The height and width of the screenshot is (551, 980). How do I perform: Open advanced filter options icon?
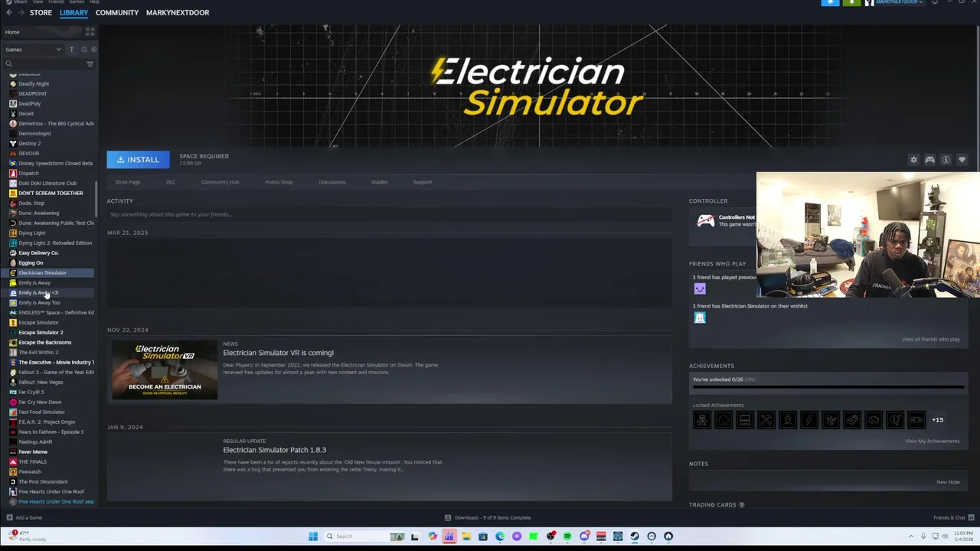point(90,64)
